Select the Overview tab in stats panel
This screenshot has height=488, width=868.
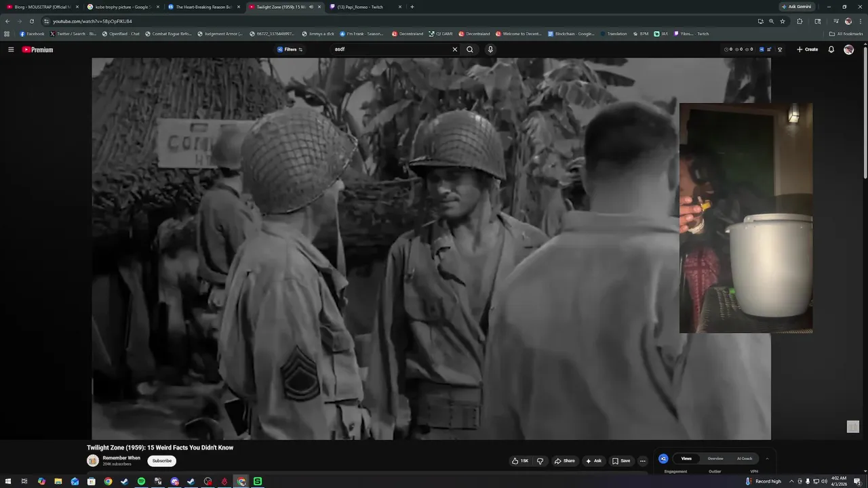point(715,459)
